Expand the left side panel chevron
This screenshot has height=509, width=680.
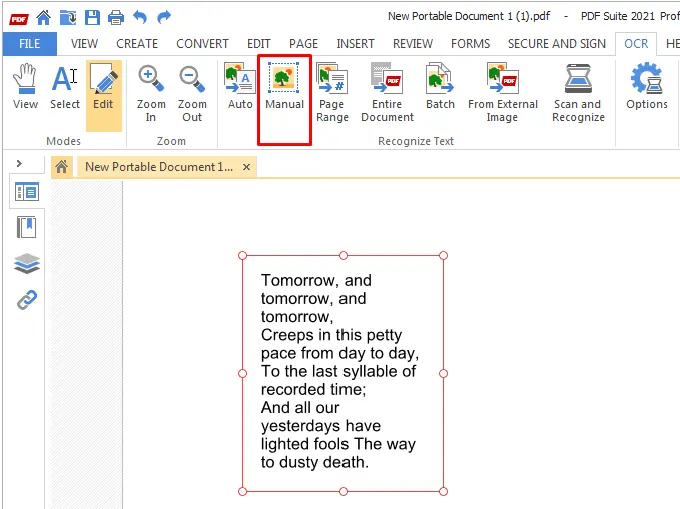19,163
